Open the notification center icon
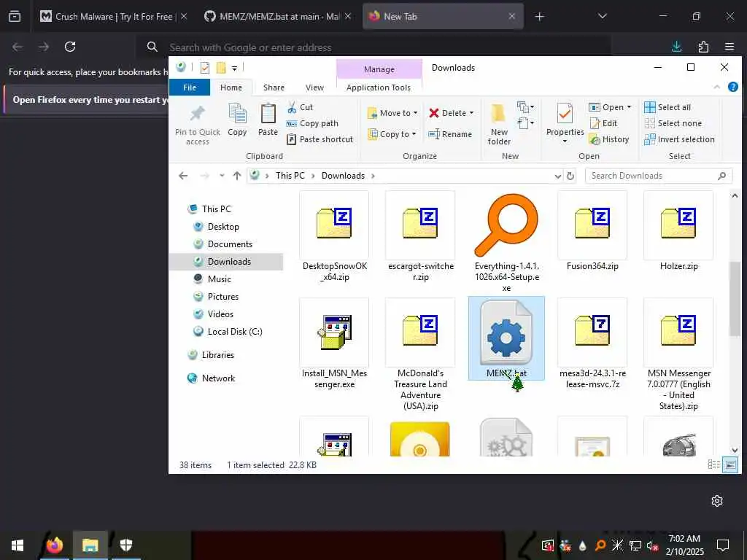This screenshot has width=747, height=560. pyautogui.click(x=723, y=545)
